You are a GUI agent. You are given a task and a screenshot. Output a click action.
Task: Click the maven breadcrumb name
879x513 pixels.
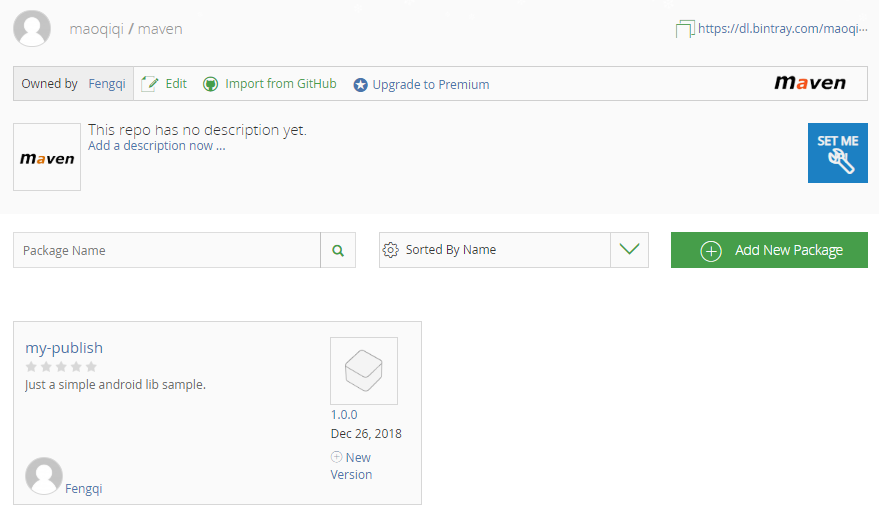(x=160, y=29)
